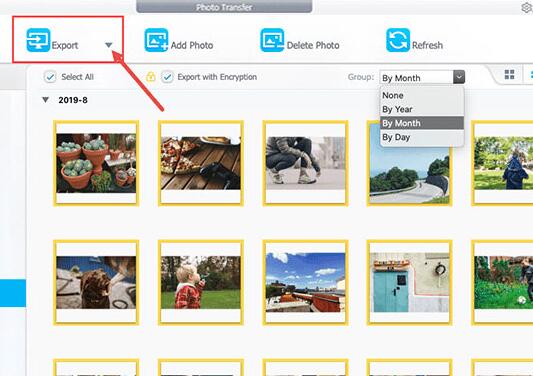The width and height of the screenshot is (533, 376).
Task: Select the pizza on table photo
Action: coord(201,163)
